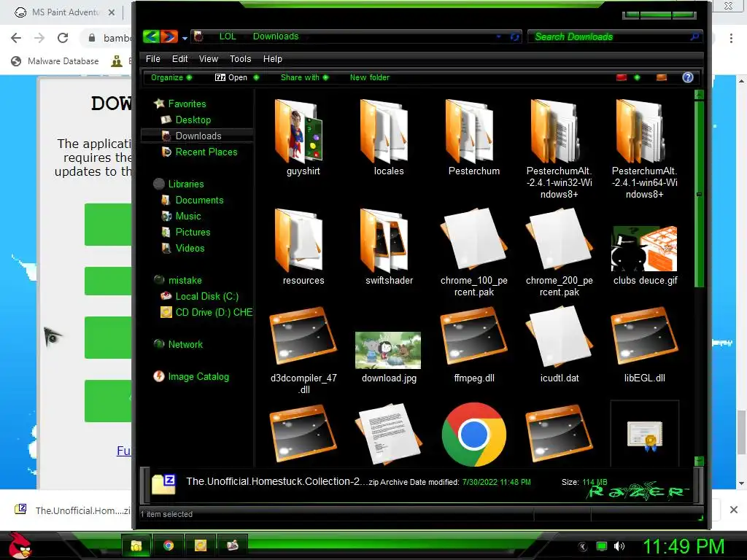This screenshot has width=747, height=560.
Task: Expand the address bar history dropdown
Action: 498,36
